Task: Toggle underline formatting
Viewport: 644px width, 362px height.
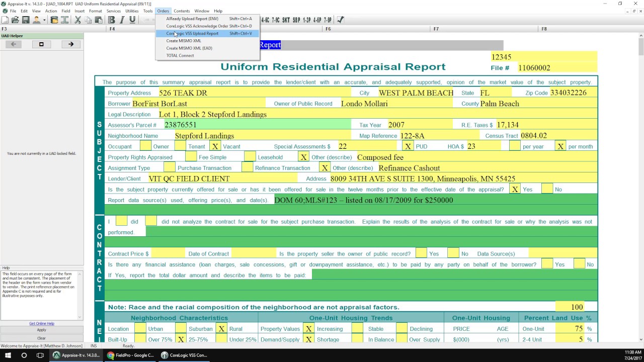Action: pyautogui.click(x=132, y=20)
